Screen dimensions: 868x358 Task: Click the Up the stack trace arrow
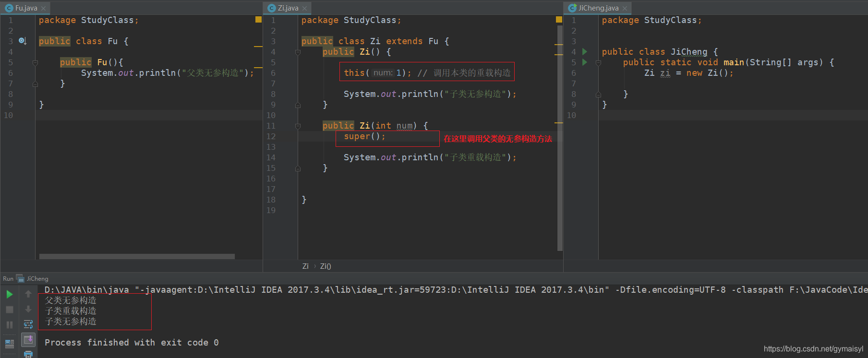pyautogui.click(x=28, y=294)
